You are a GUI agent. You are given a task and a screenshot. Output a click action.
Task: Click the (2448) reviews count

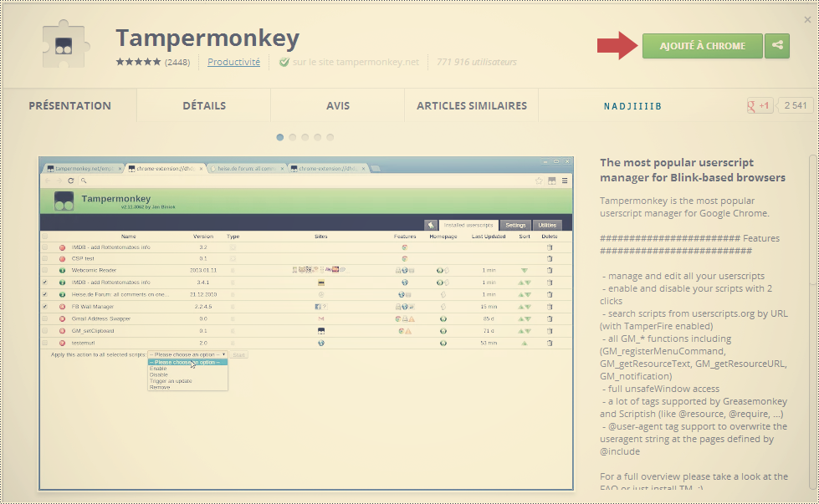point(177,62)
